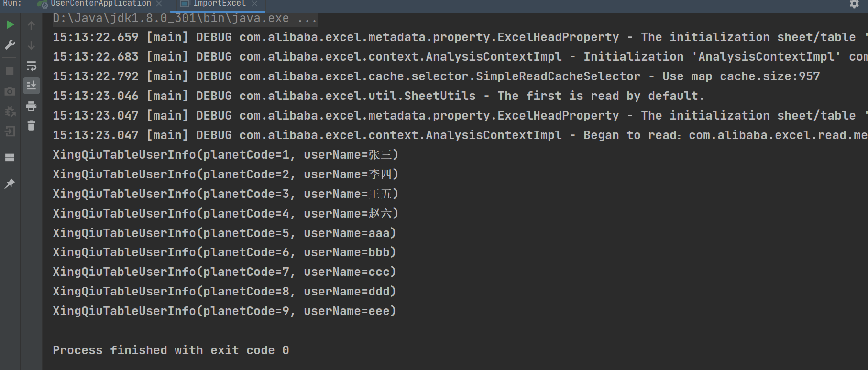The width and height of the screenshot is (868, 370).
Task: Click the up arrow stack trace icon
Action: pos(31,25)
